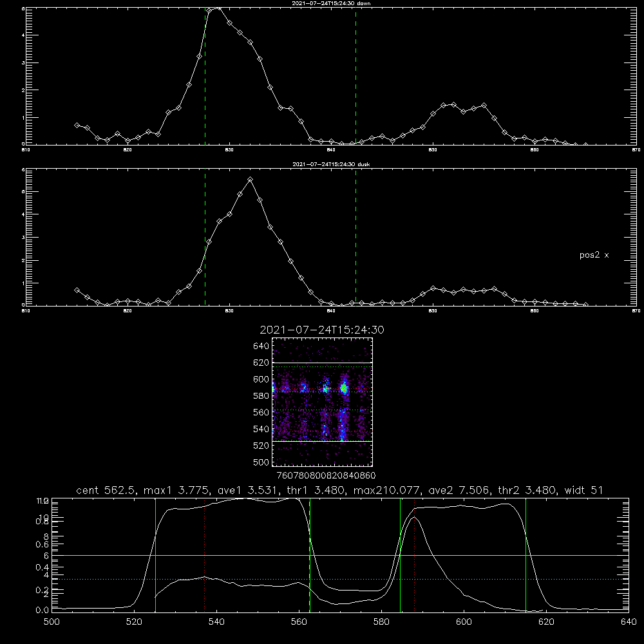Click bottom plot x-axis label 580
Screen dimensions: 644x644
tap(381, 622)
